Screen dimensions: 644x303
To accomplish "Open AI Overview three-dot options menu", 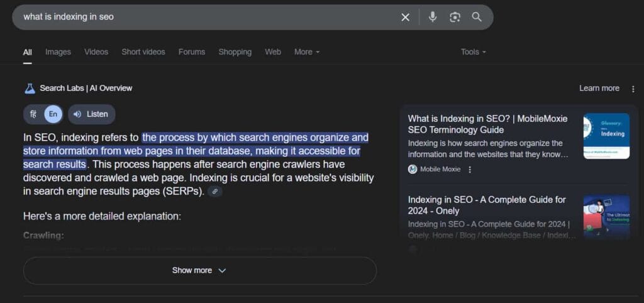I will [633, 89].
